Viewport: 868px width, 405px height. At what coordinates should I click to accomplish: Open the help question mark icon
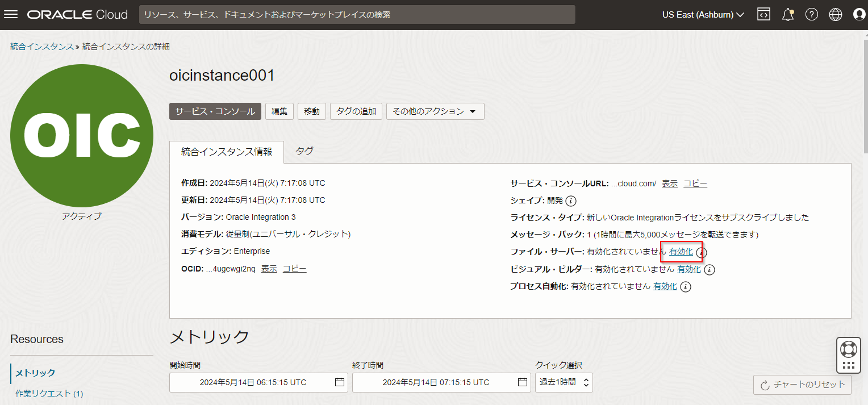812,15
